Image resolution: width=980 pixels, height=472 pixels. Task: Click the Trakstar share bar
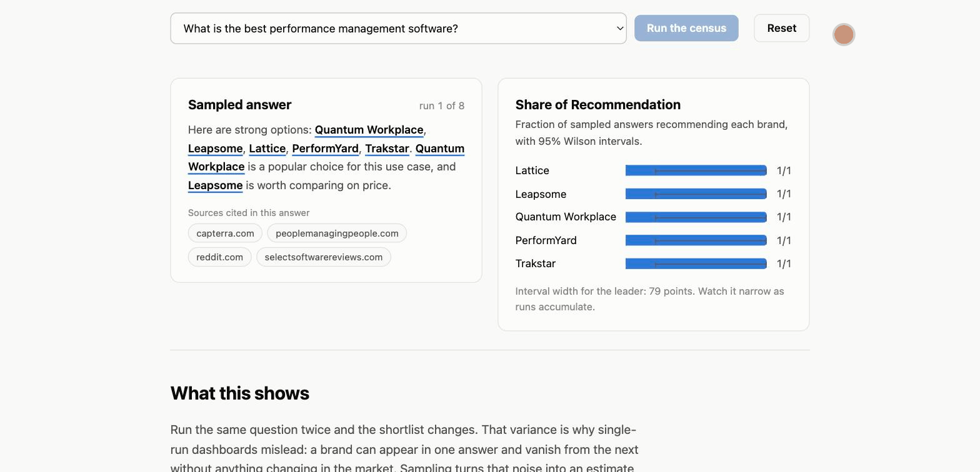pyautogui.click(x=696, y=264)
